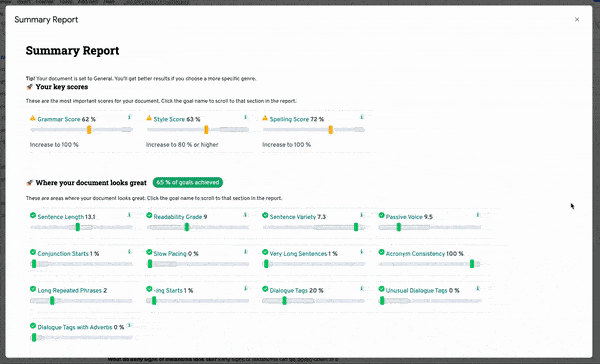Click the info icon beside Readability Grade
Viewport: 600px width, 364px height.
tap(246, 215)
